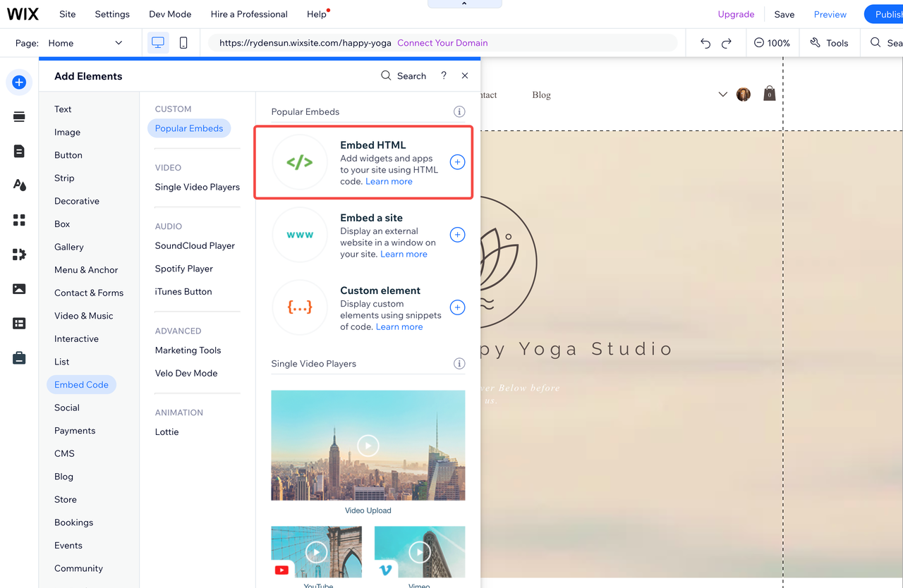Screen dimensions: 903x588
Task: Click Learn more under Embed HTML
Action: pos(389,181)
